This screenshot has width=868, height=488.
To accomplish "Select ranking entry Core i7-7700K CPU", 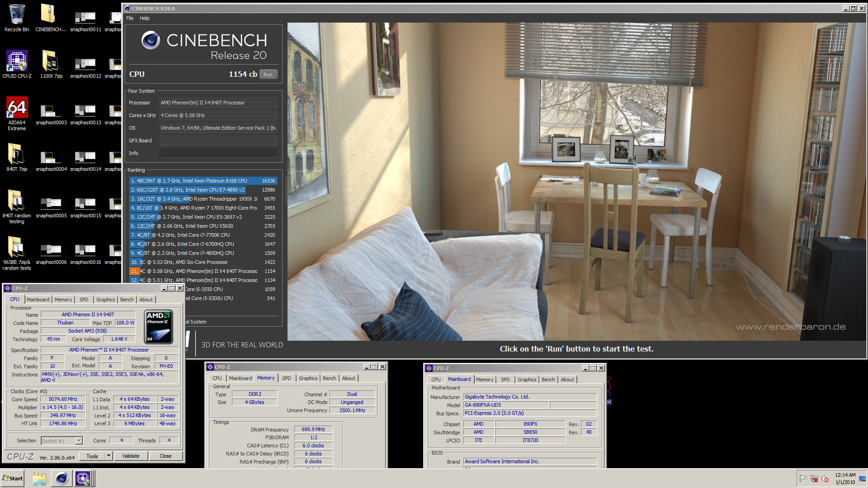I will pyautogui.click(x=203, y=235).
